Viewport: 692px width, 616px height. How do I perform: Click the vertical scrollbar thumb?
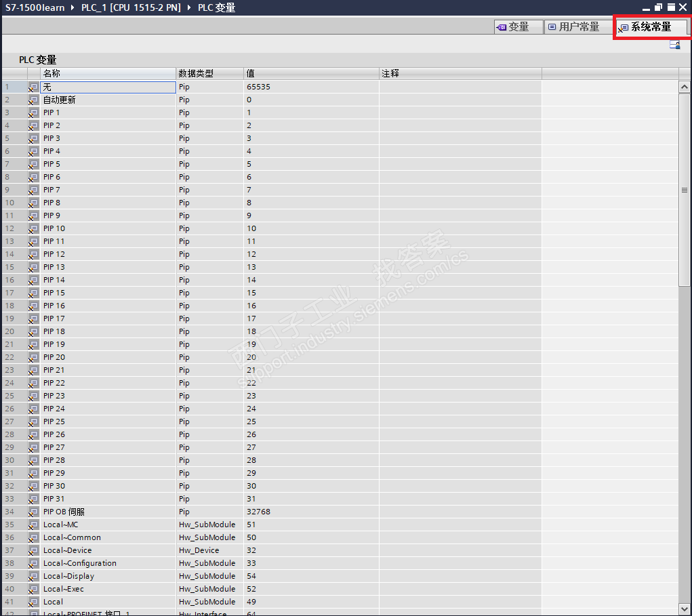coord(684,190)
